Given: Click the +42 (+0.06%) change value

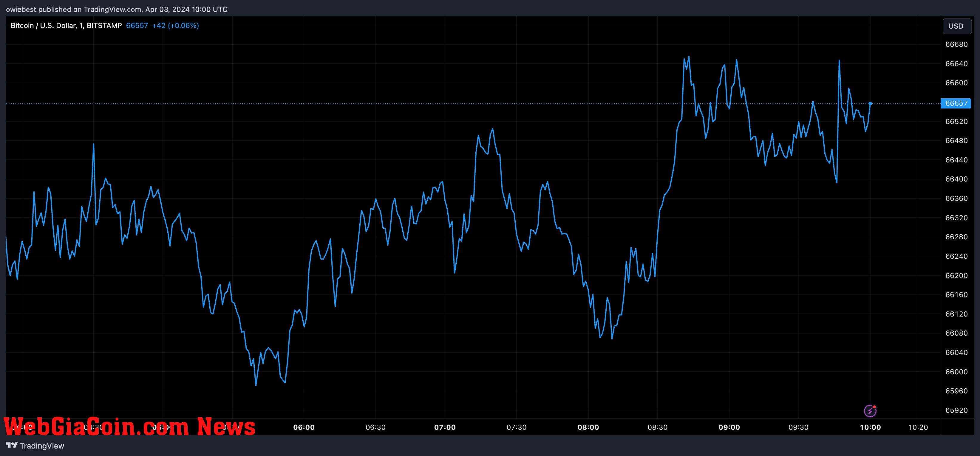Looking at the screenshot, I should tap(175, 25).
